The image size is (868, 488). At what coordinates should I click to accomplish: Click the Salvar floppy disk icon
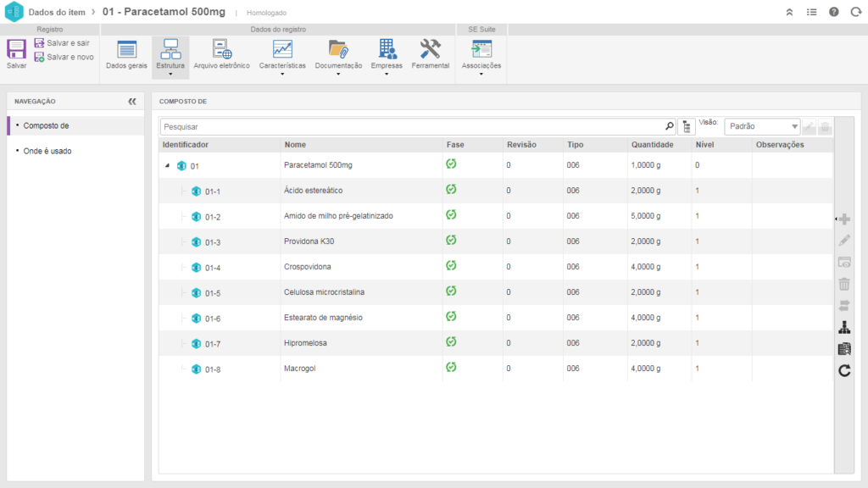(x=16, y=50)
